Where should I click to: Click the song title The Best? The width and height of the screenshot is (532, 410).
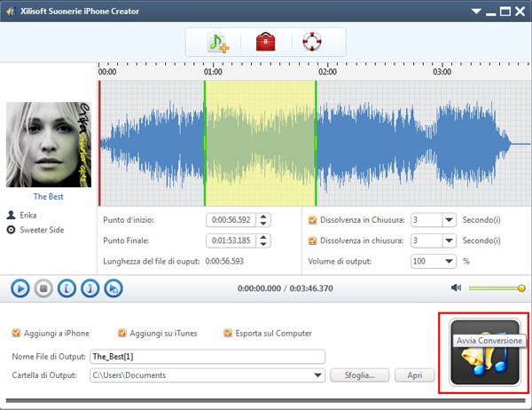tap(48, 197)
